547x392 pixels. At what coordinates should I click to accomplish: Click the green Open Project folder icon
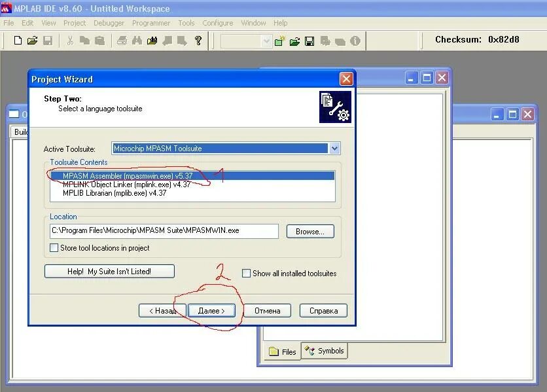[x=295, y=41]
